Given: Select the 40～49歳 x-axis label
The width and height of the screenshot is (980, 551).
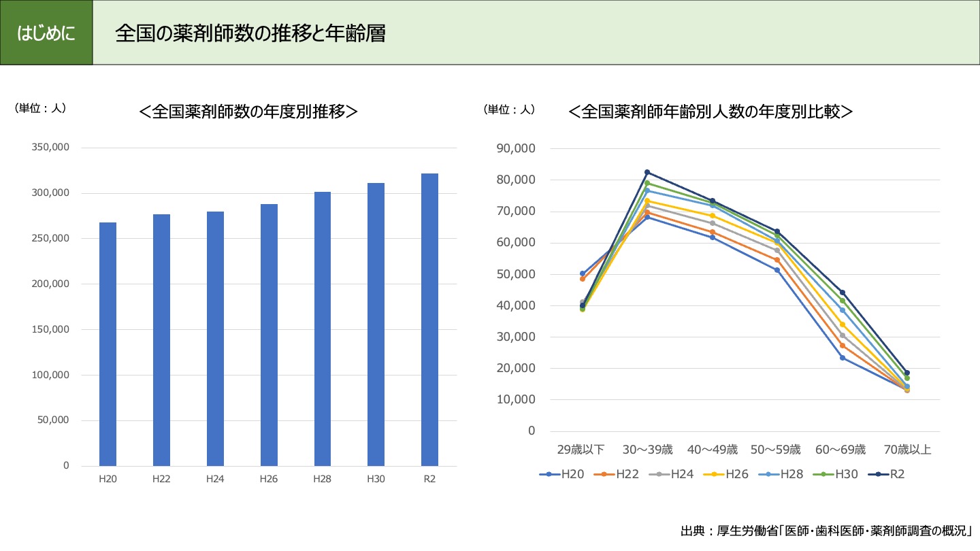Looking at the screenshot, I should point(712,450).
